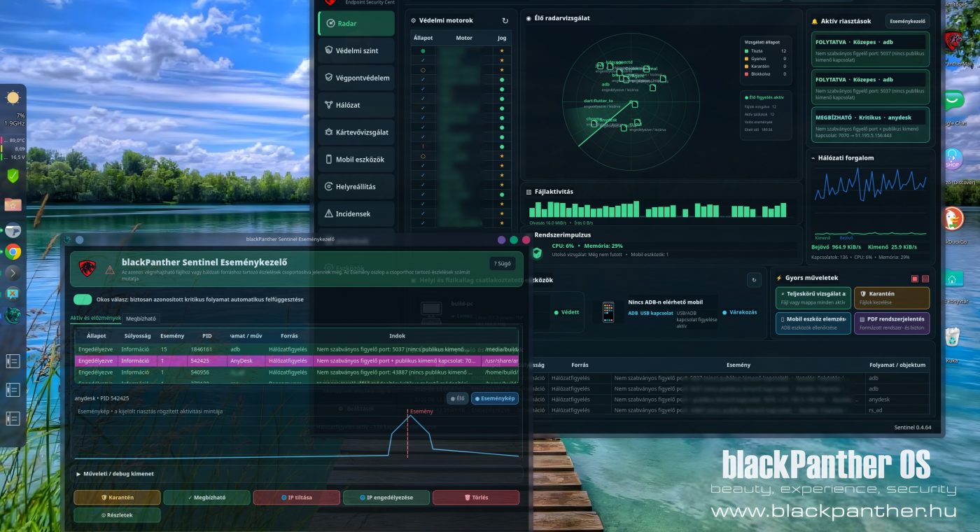Click Mobil eszköz elemzése quick action
This screenshot has height=532, width=980.
point(813,323)
